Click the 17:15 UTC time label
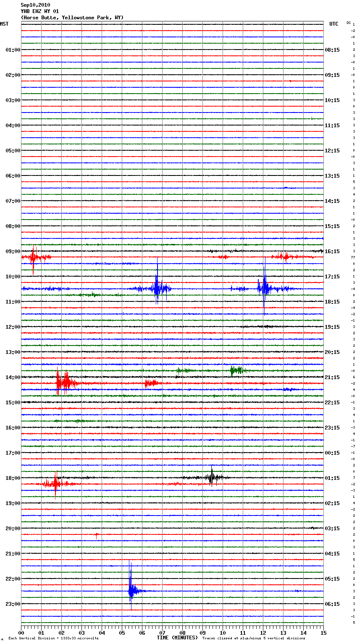 point(332,277)
